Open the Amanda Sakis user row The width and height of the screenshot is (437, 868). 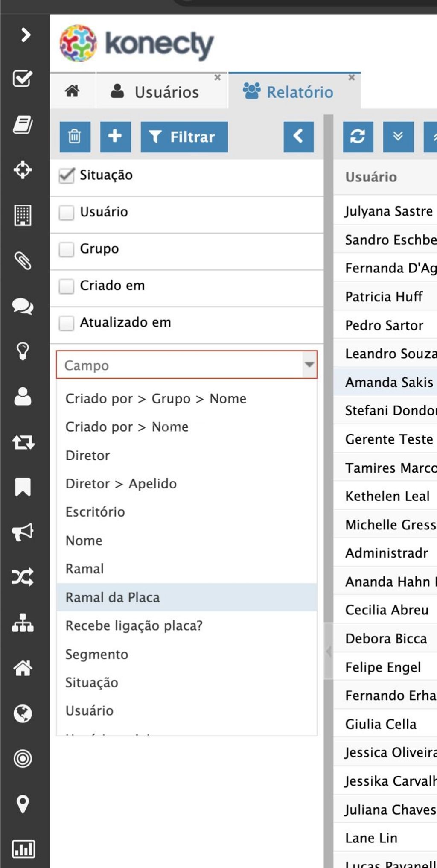point(385,382)
